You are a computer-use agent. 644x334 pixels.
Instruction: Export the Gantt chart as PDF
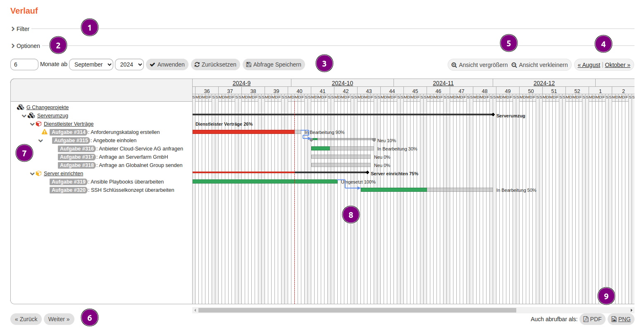point(592,319)
